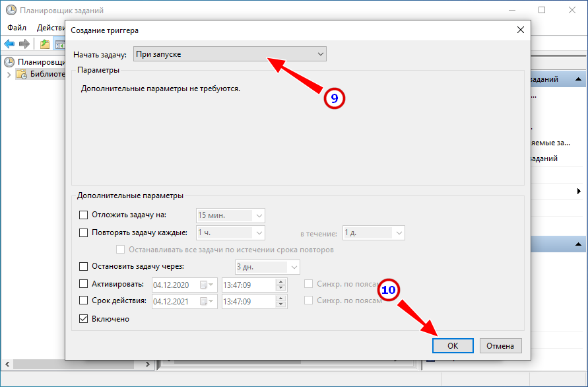This screenshot has width=588, height=387.
Task: Click the back arrow toolbar icon
Action: coord(9,44)
